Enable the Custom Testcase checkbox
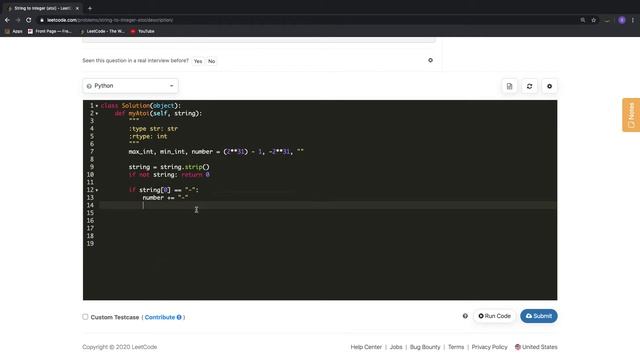This screenshot has width=640, height=360. click(85, 317)
